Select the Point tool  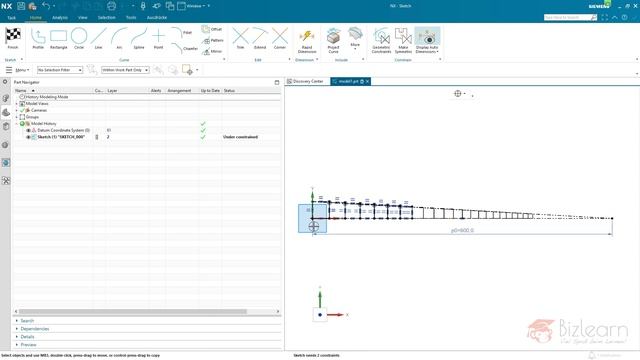pos(158,39)
